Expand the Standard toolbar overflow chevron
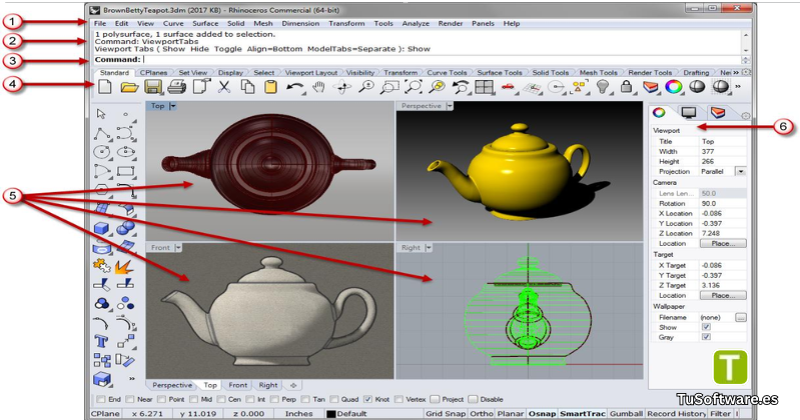This screenshot has height=420, width=800. pos(738,87)
